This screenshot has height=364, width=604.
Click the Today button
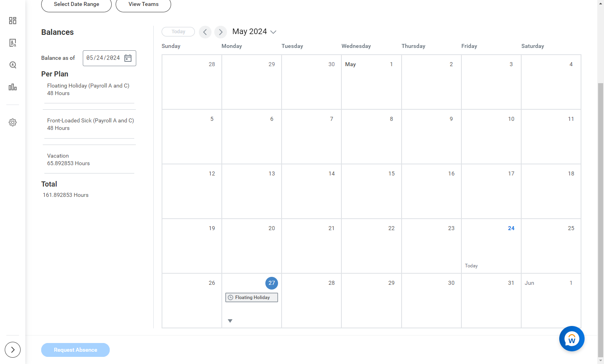178,32
